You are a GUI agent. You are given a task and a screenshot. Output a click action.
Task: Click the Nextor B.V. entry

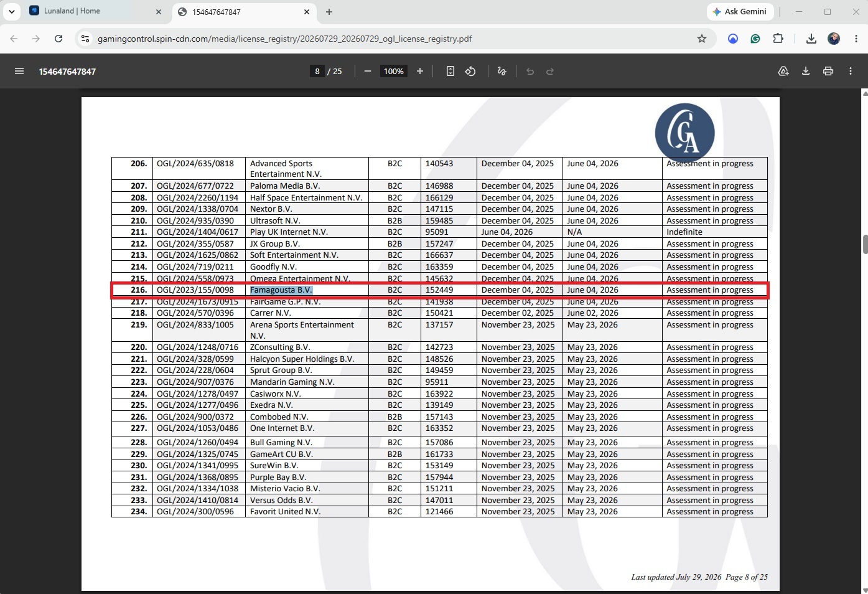[x=271, y=209]
